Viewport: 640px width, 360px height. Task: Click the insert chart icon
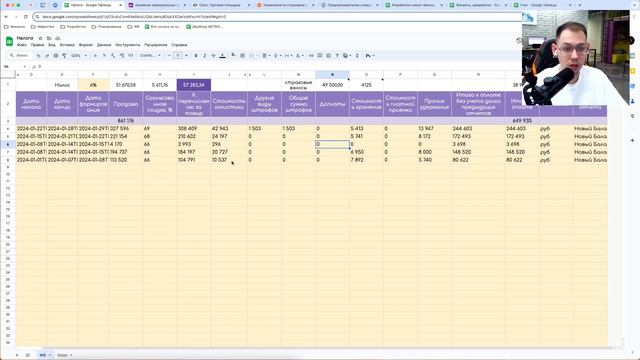(x=329, y=56)
